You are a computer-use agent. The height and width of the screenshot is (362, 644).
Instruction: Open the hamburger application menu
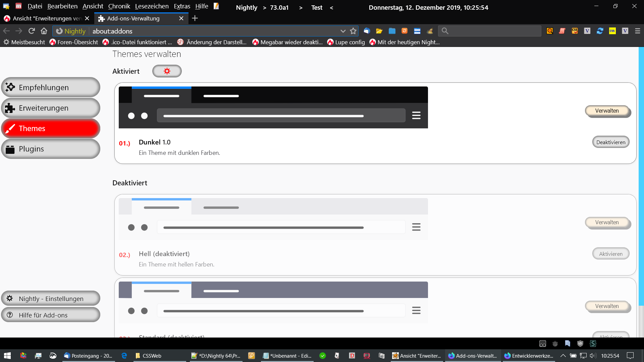(638, 31)
